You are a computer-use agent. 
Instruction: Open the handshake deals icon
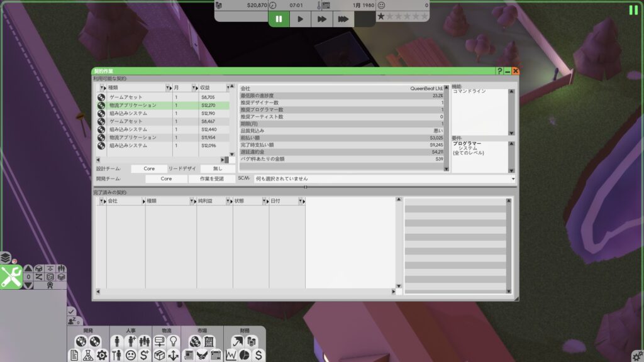tap(202, 355)
